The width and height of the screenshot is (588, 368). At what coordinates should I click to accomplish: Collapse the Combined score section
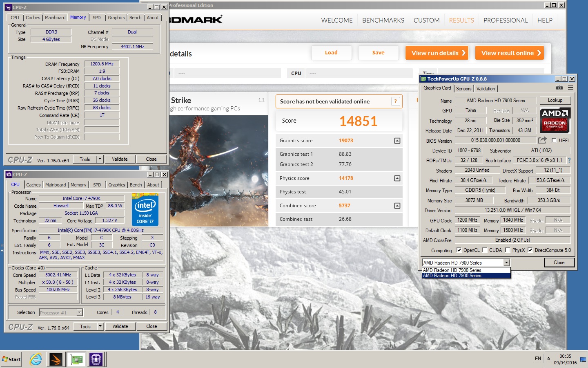(x=397, y=206)
